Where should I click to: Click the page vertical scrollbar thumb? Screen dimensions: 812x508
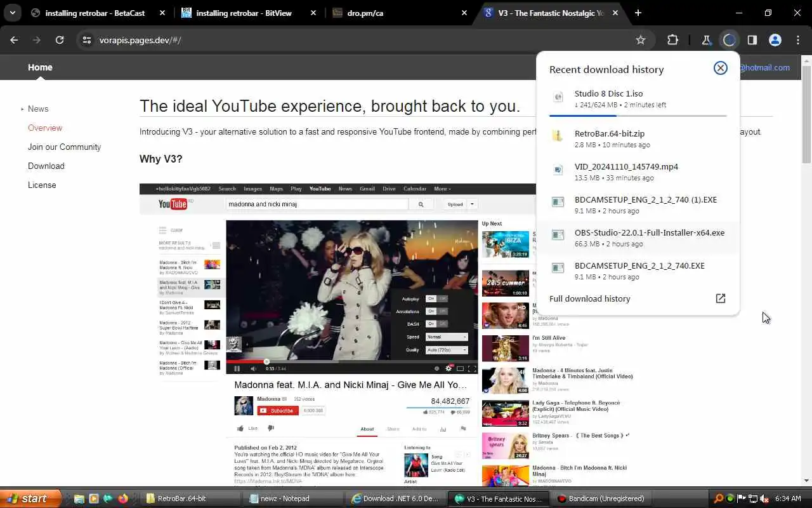point(806,114)
